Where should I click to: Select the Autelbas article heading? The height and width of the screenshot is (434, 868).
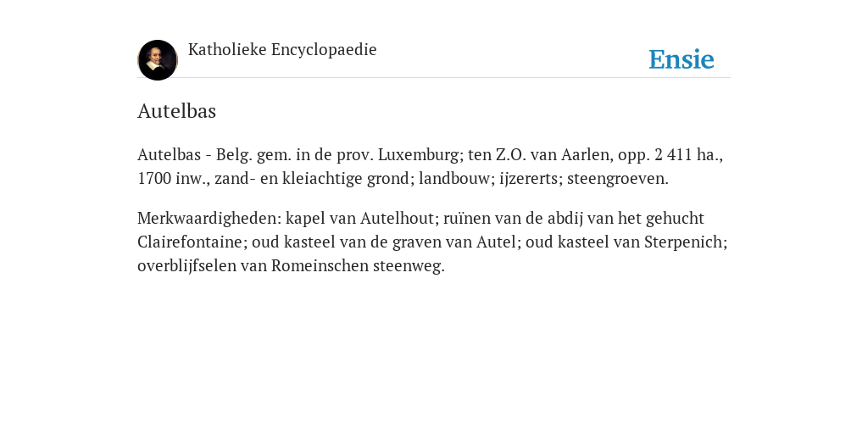tap(176, 111)
